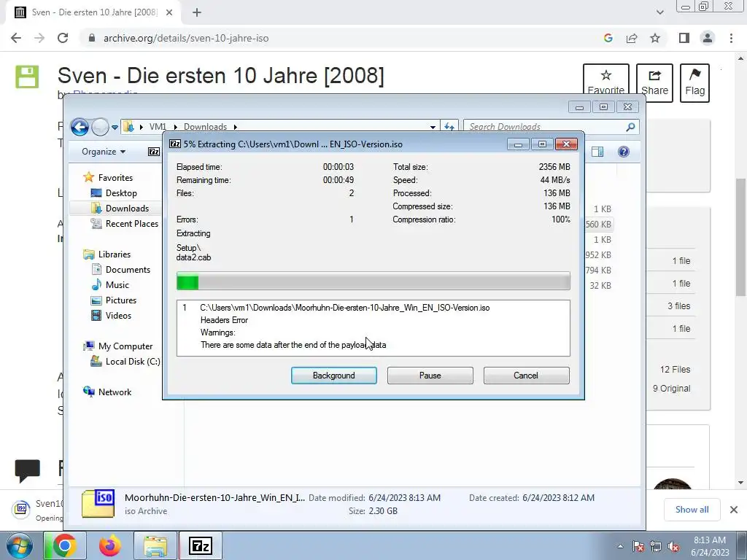Toggle the Chrome side panel icon
The image size is (747, 560).
(x=684, y=38)
